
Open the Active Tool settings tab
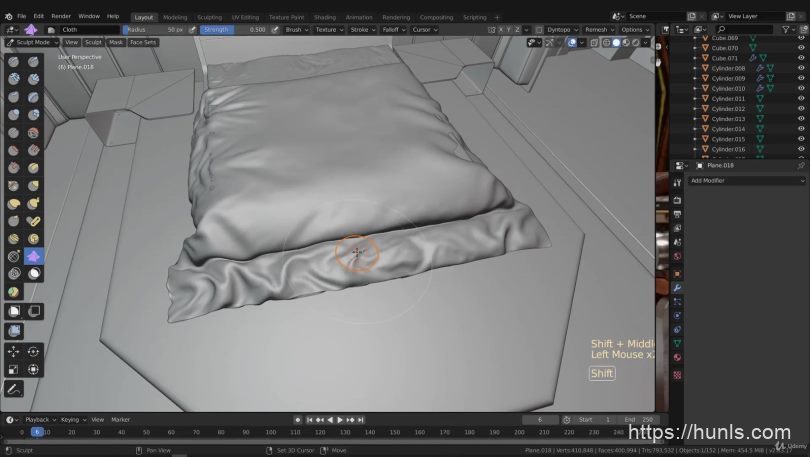(677, 183)
